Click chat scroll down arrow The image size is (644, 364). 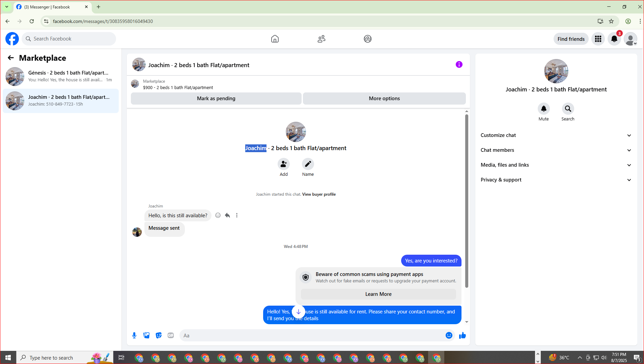coord(467,322)
